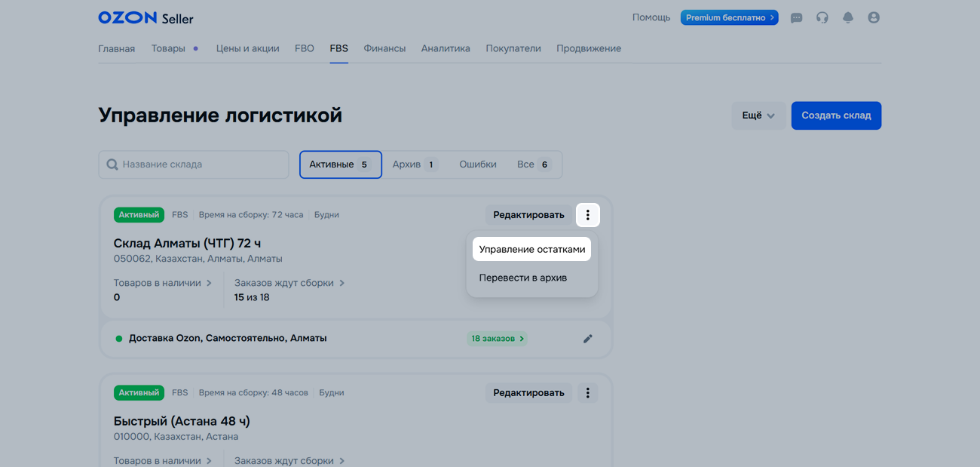980x467 pixels.
Task: Click Редактировать for Склад Алматы
Action: point(528,215)
